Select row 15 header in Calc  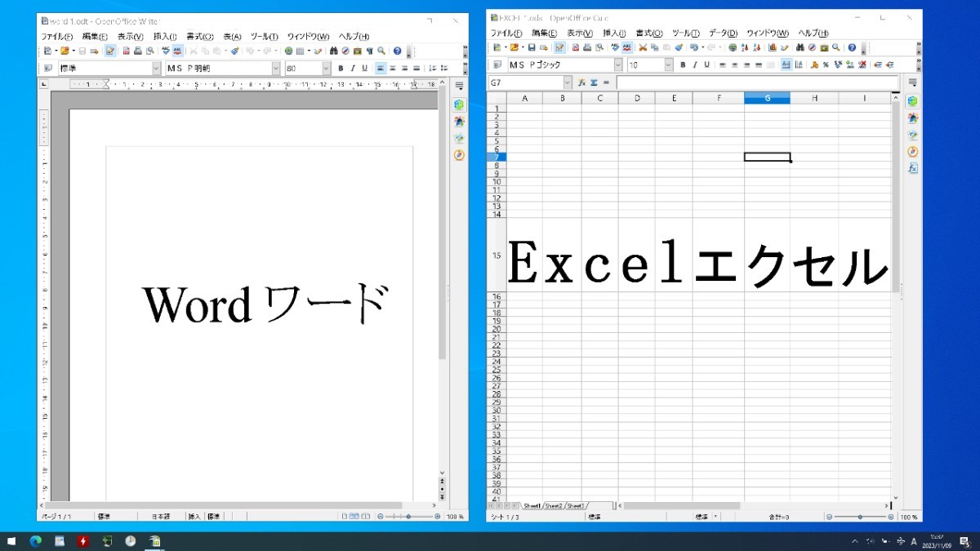pyautogui.click(x=496, y=256)
